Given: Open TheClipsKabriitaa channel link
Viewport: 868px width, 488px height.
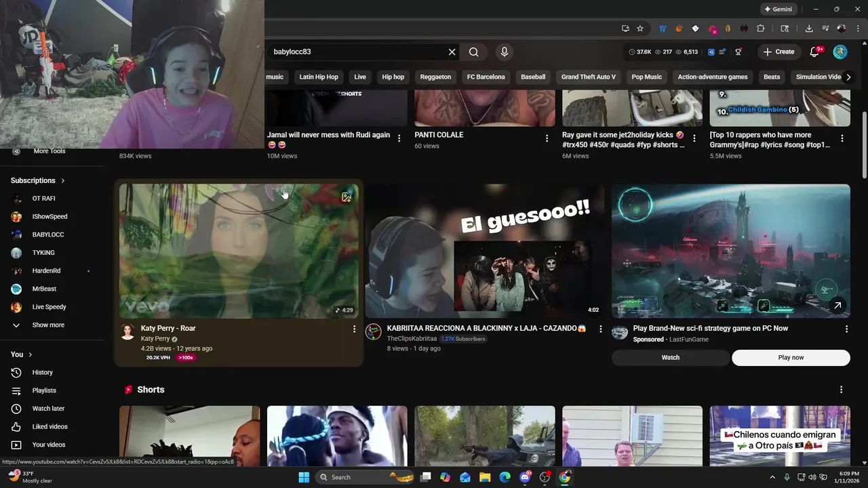Looking at the screenshot, I should click(412, 339).
